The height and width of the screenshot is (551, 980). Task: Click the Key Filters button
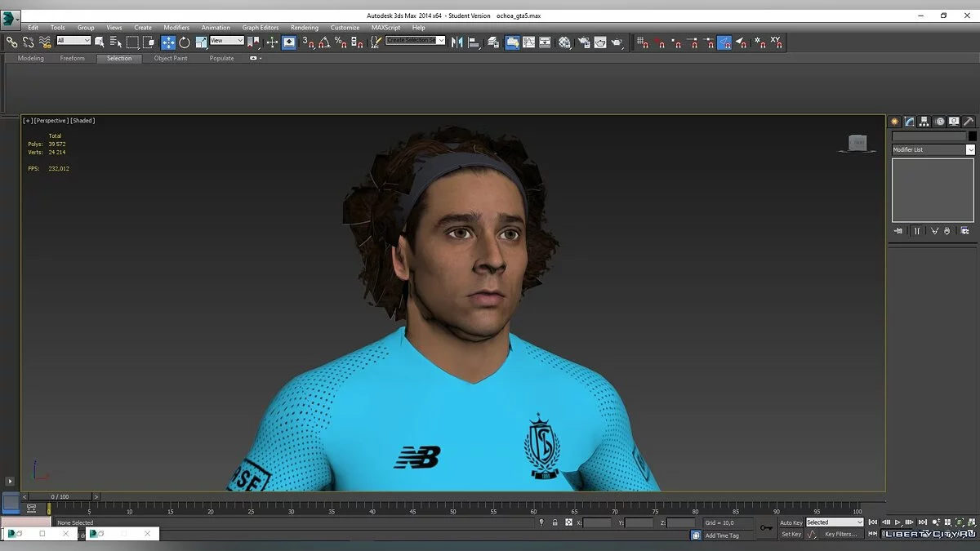click(x=840, y=535)
